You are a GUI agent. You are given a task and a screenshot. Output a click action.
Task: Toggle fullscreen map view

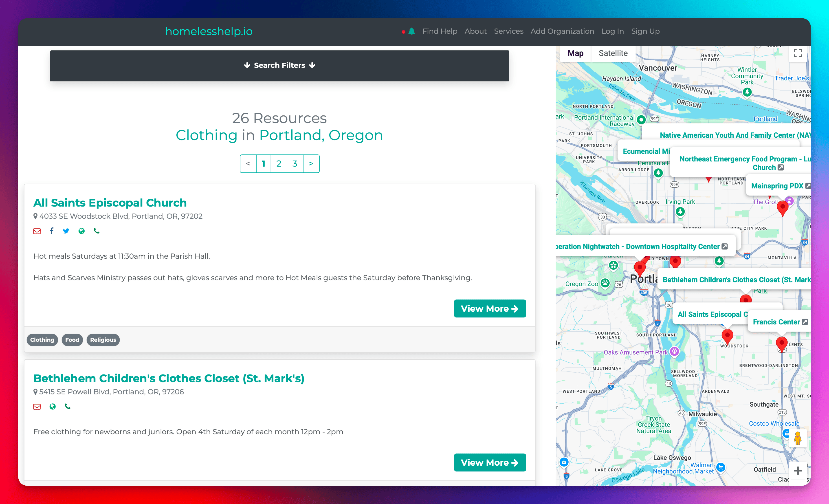click(798, 53)
